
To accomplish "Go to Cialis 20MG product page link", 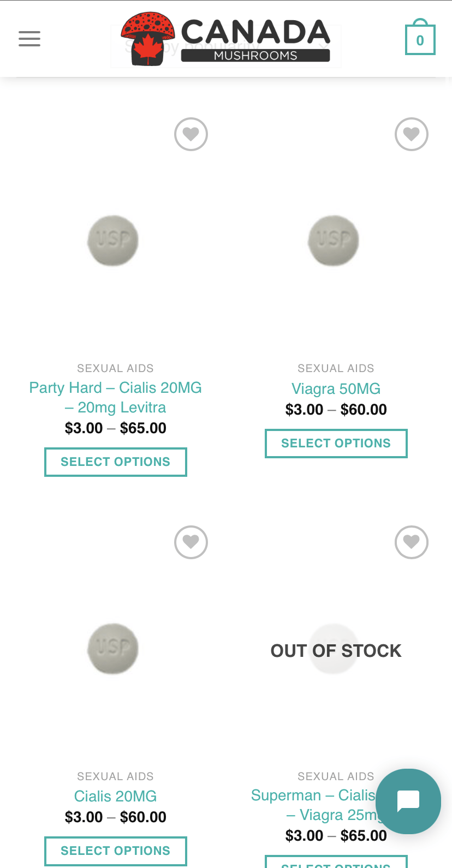I will pyautogui.click(x=115, y=796).
